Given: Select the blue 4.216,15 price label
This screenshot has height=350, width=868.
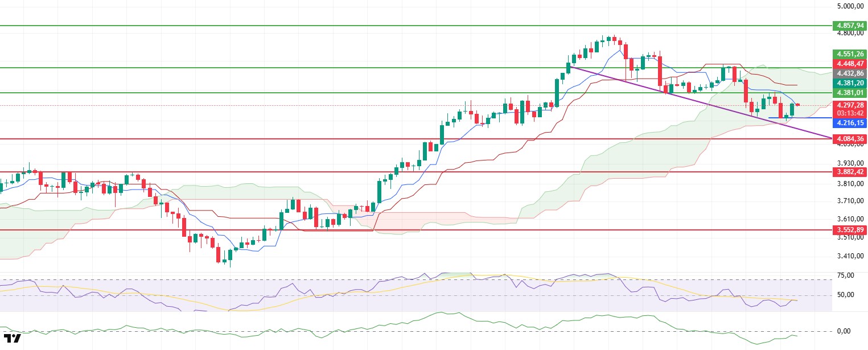Looking at the screenshot, I should pyautogui.click(x=849, y=122).
